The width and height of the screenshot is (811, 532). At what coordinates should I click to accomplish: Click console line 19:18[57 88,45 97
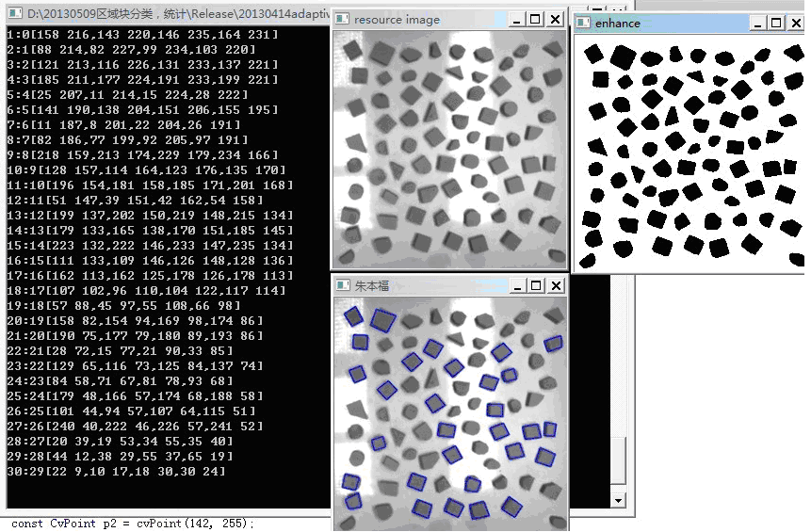[124, 306]
